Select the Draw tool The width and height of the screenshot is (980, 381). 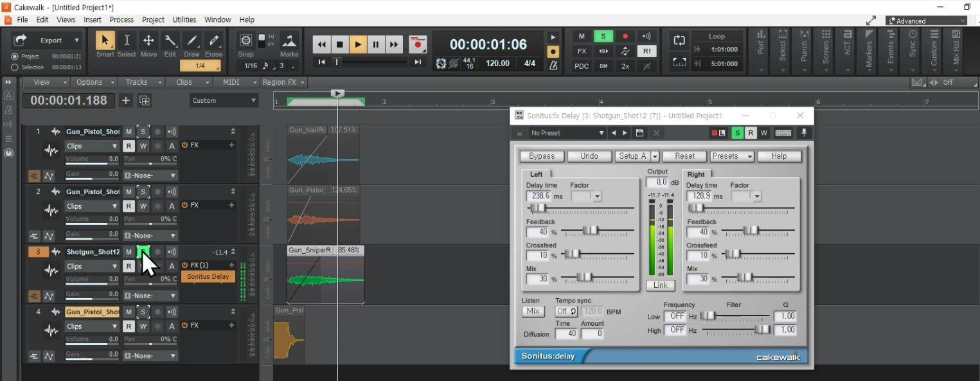(x=192, y=40)
